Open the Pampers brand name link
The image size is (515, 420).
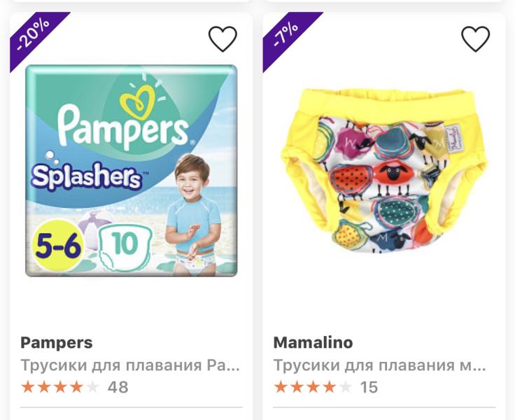pyautogui.click(x=57, y=343)
